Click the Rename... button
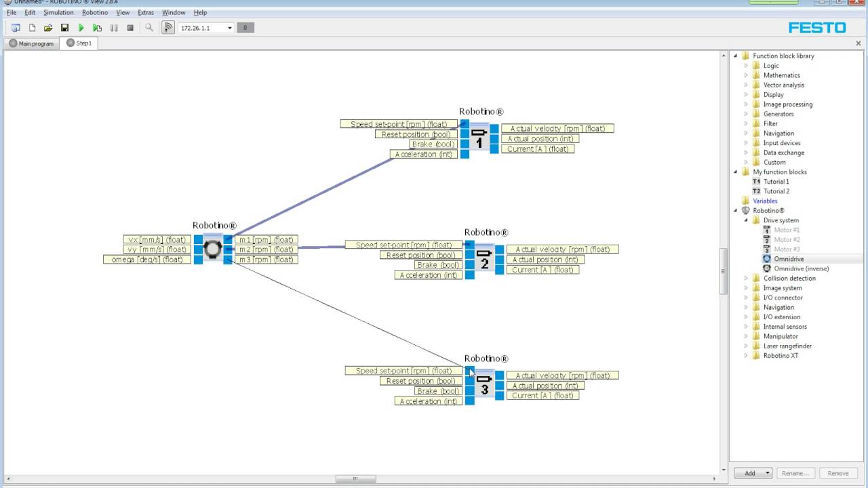The width and height of the screenshot is (868, 488). [x=795, y=473]
